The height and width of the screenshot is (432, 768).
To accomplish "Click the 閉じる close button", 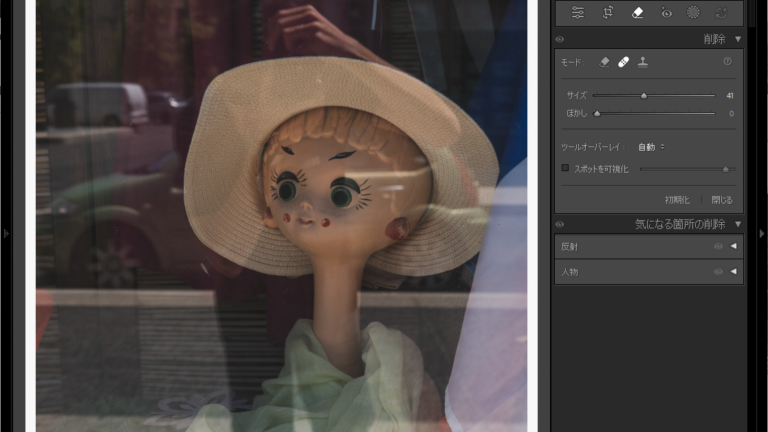I will click(722, 200).
